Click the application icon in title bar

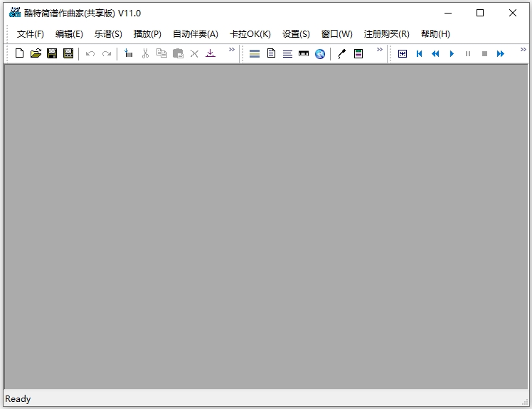pyautogui.click(x=15, y=13)
